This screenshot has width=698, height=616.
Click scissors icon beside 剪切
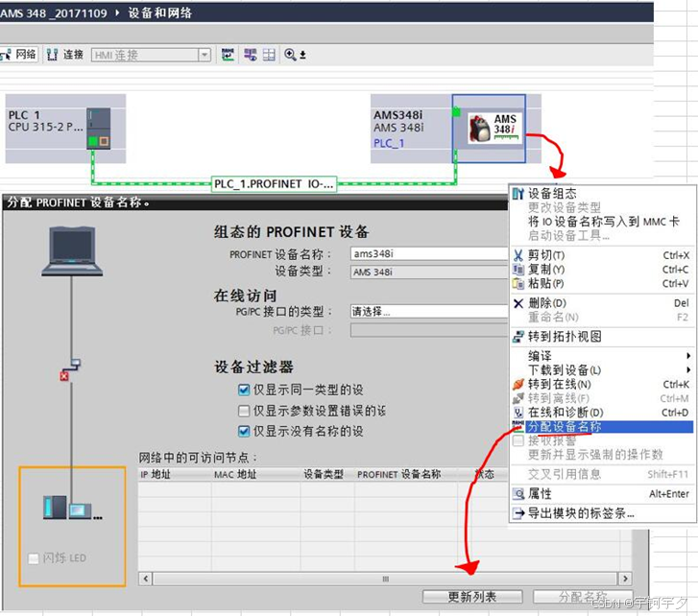pyautogui.click(x=518, y=255)
